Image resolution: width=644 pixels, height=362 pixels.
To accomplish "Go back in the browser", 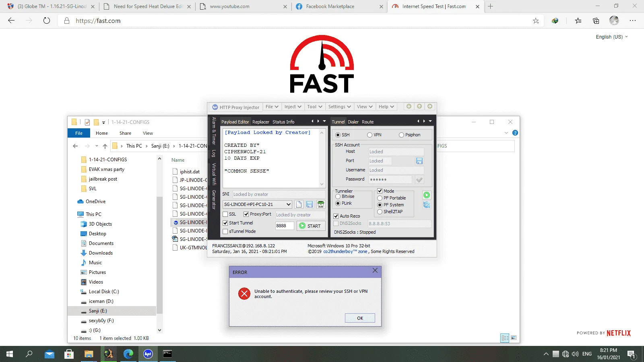I will 11,21.
